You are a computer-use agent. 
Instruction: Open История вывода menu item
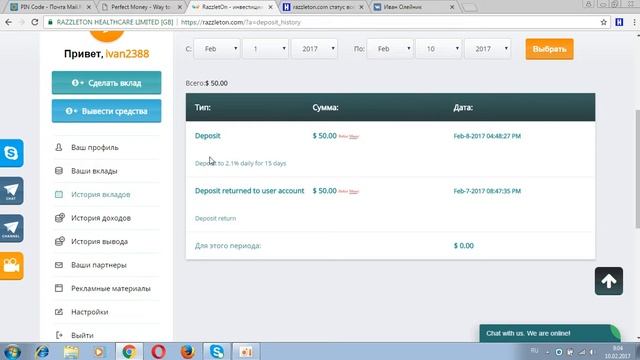click(100, 241)
